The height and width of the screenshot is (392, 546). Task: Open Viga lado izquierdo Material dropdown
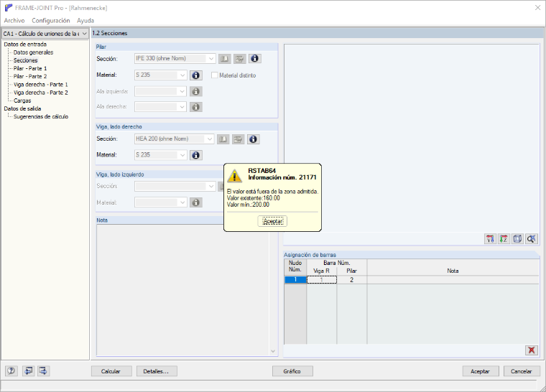click(182, 202)
